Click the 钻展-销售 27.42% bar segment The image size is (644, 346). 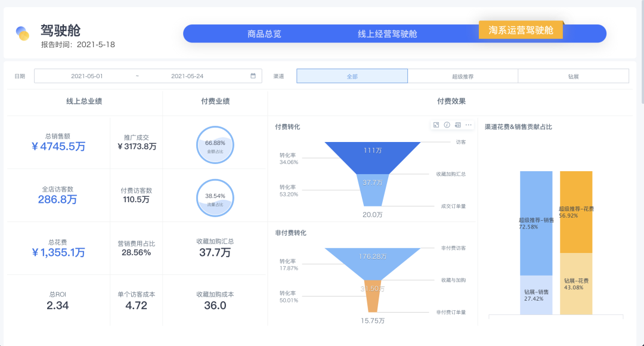point(536,295)
